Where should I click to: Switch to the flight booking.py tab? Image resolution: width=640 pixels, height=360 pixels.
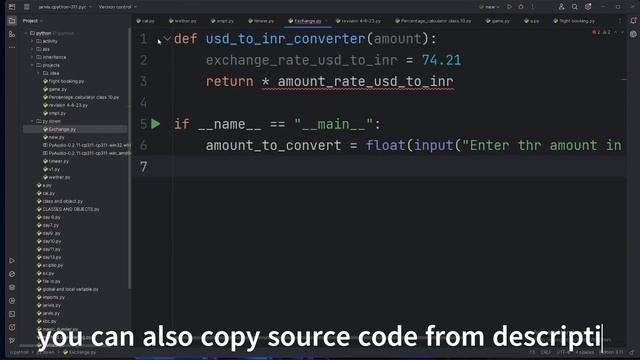pos(574,21)
